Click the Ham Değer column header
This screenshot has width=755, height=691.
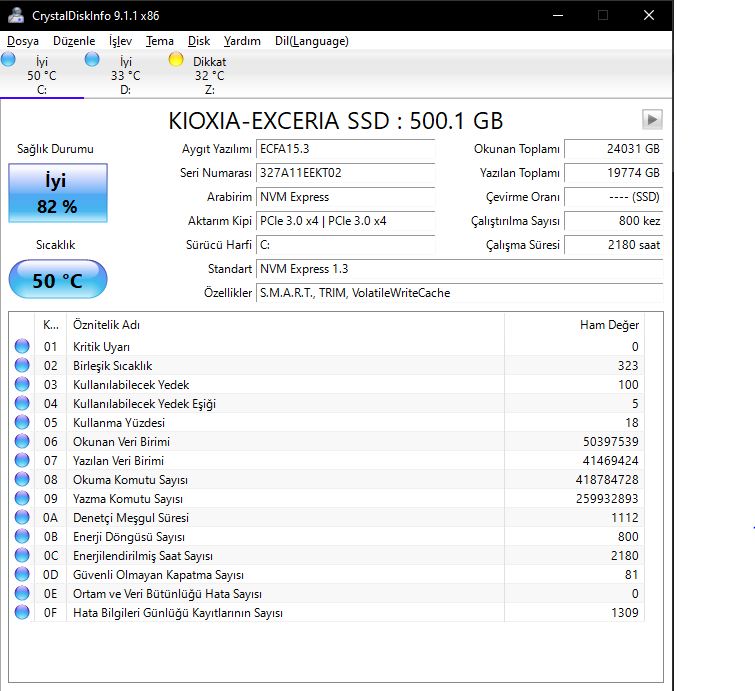click(574, 325)
